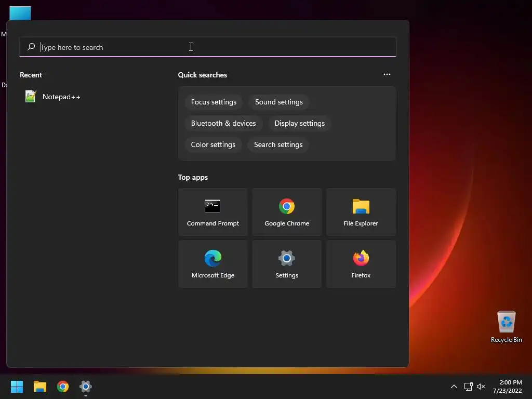This screenshot has width=532, height=399.
Task: Open File Explorer tile in Top apps
Action: 361,212
